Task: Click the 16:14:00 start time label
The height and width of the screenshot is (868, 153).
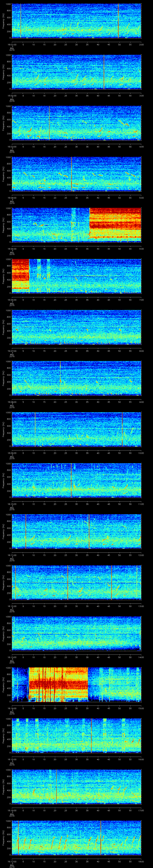Action: point(12,708)
